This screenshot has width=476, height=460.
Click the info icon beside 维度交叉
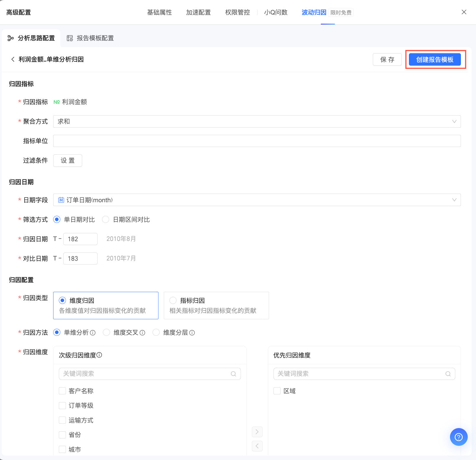pos(142,333)
